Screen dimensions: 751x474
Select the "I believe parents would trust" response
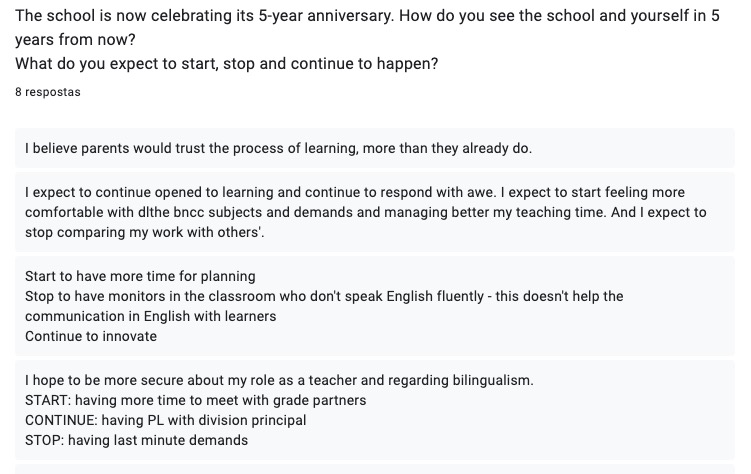coord(278,148)
